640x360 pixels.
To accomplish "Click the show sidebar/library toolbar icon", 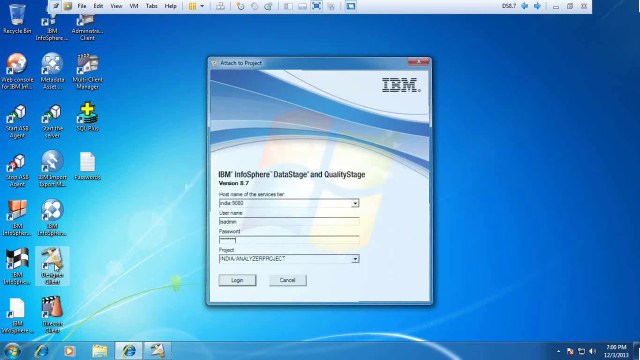I will click(288, 6).
